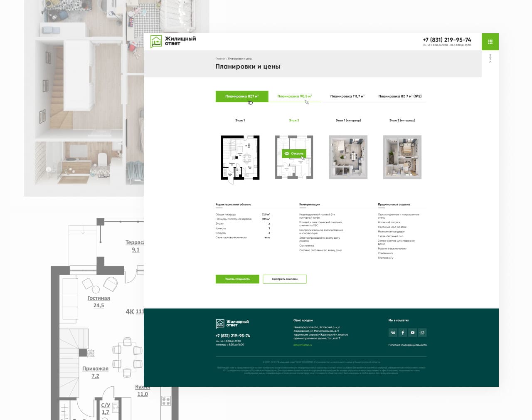Click the footer Жилищный ответ logo

pyautogui.click(x=232, y=323)
